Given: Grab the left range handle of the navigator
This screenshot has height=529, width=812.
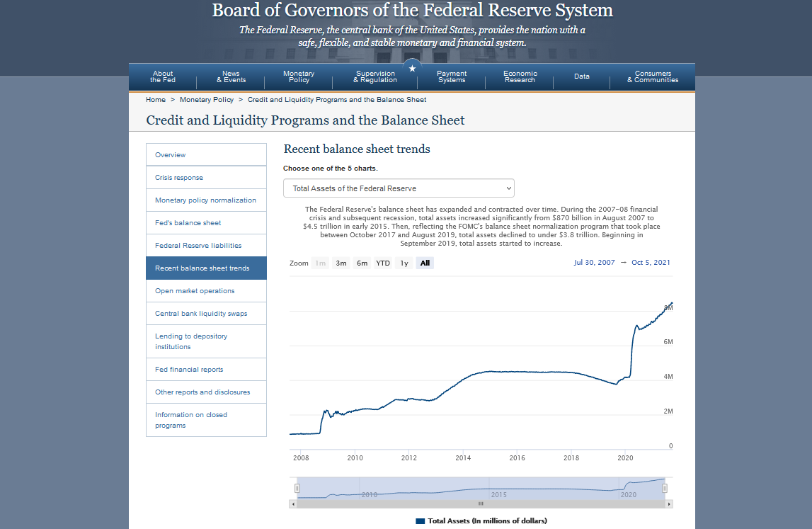Looking at the screenshot, I should (x=297, y=488).
